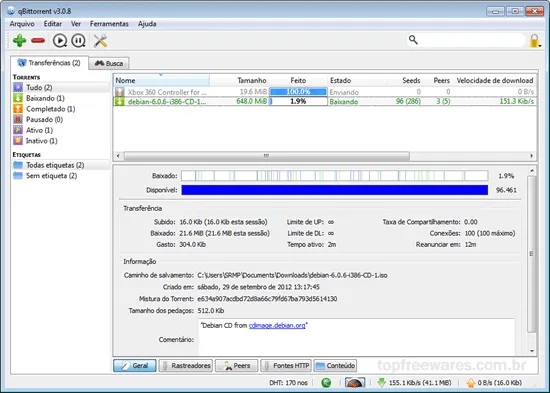Viewport: 550px width, 393px height.
Task: Open Options with the wrench-screwdriver icon
Action: 100,40
